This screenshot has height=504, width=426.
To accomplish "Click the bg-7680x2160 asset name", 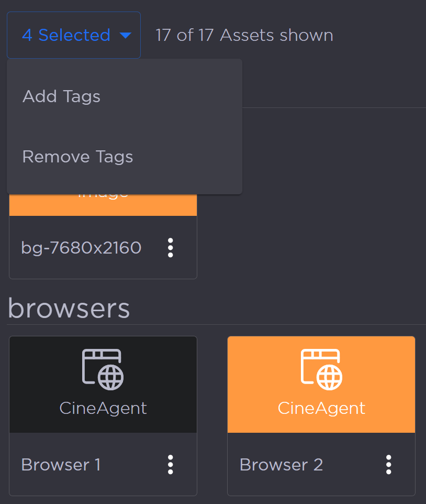I will click(x=81, y=247).
